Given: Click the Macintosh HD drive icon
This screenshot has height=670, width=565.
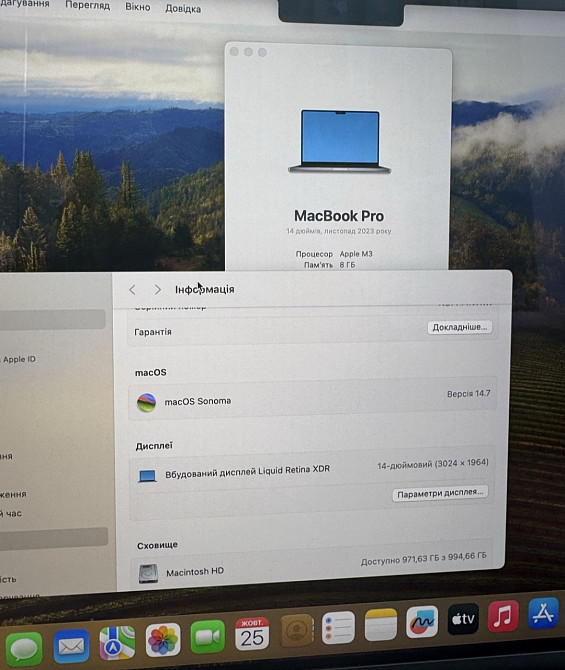Looking at the screenshot, I should coord(148,573).
